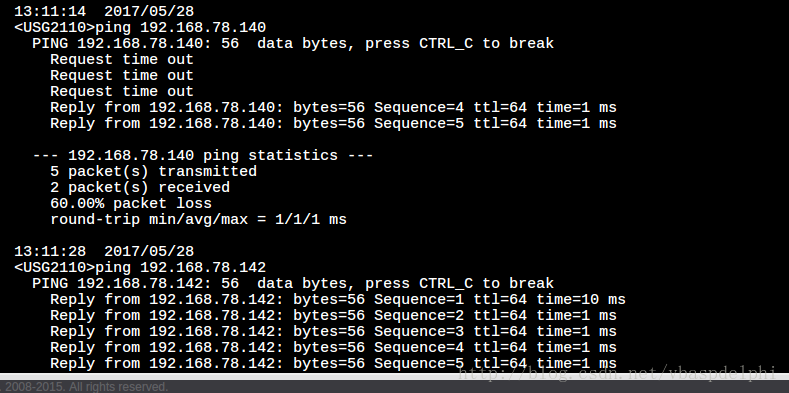The image size is (789, 393).
Task: Click the 13:11:28 timestamp line
Action: pyautogui.click(x=104, y=251)
